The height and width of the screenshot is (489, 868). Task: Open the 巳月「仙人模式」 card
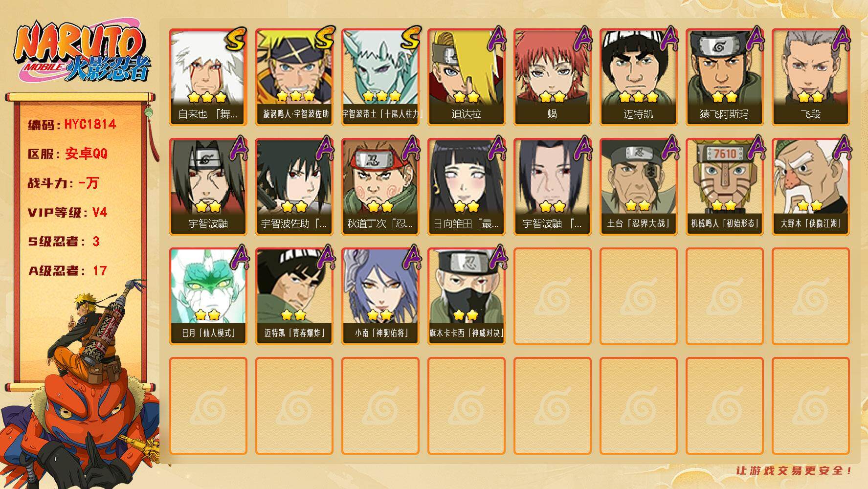208,296
